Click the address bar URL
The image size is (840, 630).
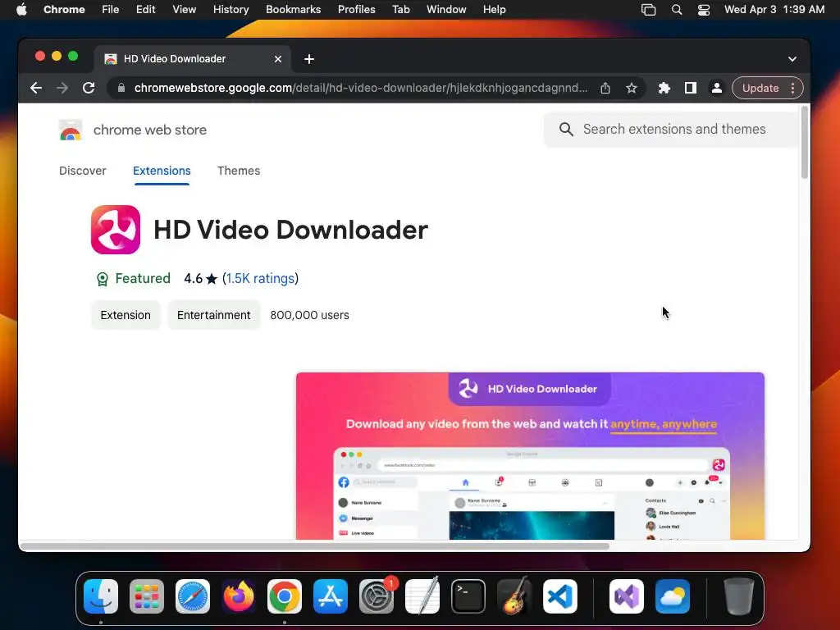pos(361,88)
